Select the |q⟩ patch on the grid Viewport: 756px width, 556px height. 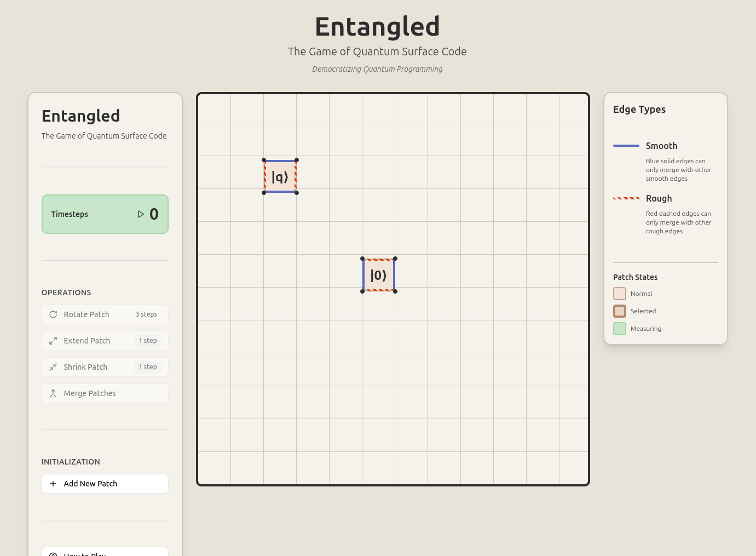pos(280,176)
